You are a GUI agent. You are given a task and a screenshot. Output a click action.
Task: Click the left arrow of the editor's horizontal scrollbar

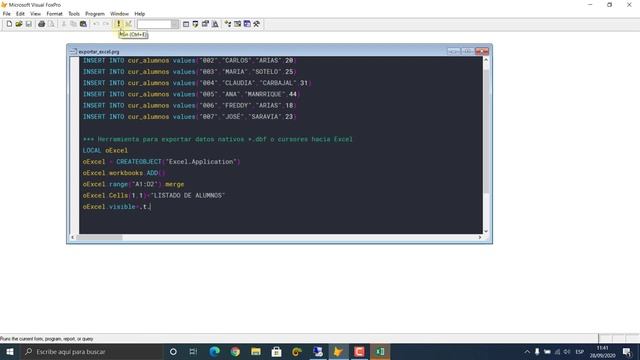72,237
